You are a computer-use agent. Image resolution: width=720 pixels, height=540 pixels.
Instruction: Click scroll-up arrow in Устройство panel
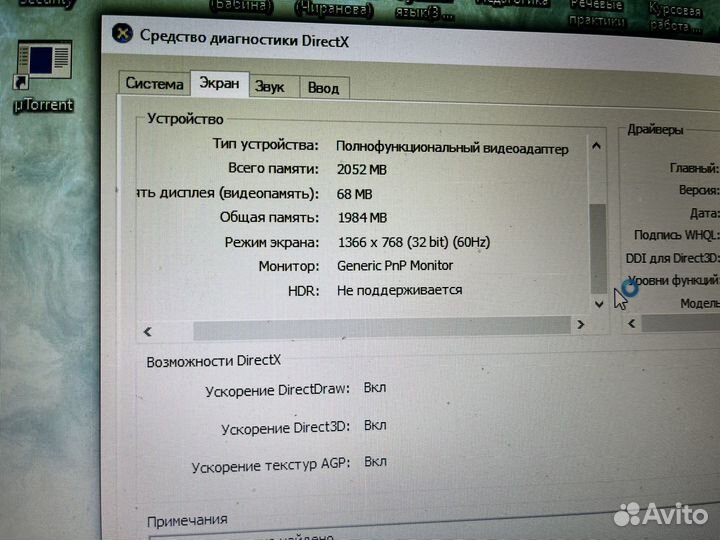[596, 146]
